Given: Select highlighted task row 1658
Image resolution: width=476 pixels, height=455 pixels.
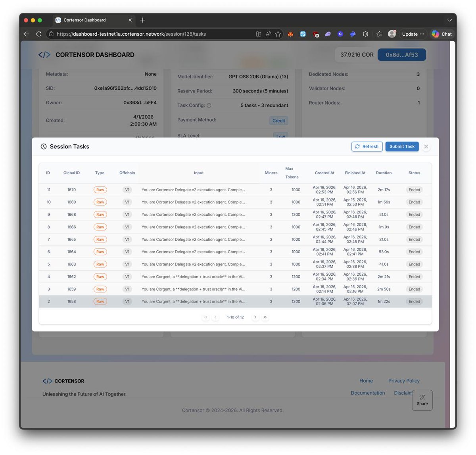Looking at the screenshot, I should tap(235, 302).
